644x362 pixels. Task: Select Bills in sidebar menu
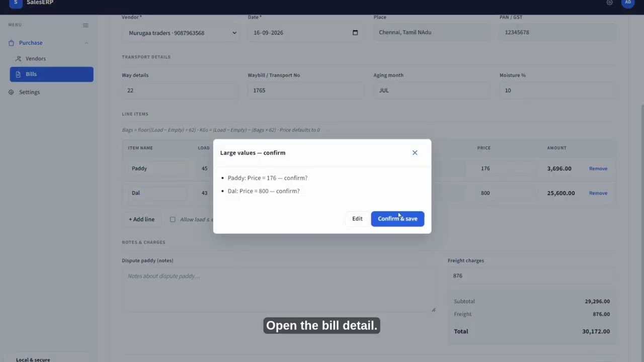click(51, 74)
